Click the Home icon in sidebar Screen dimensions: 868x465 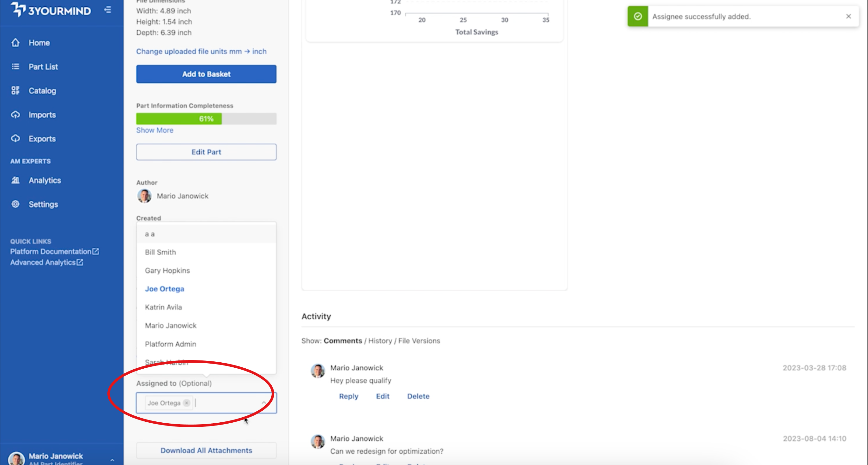pyautogui.click(x=16, y=42)
